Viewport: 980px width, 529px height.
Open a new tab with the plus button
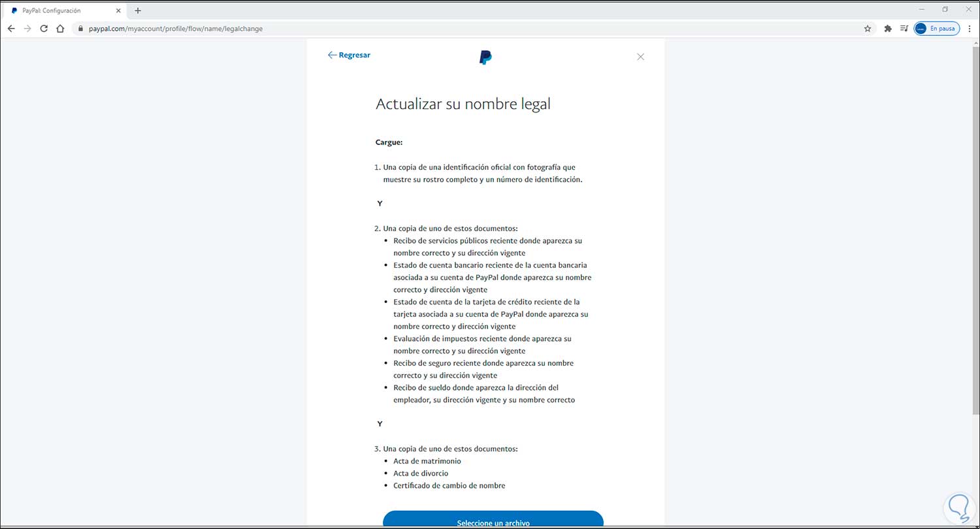coord(137,10)
